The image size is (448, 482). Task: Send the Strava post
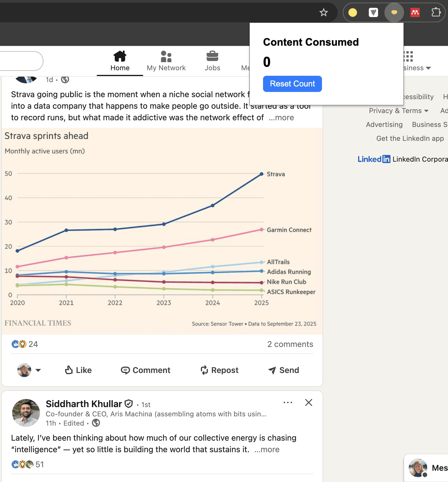pos(284,370)
